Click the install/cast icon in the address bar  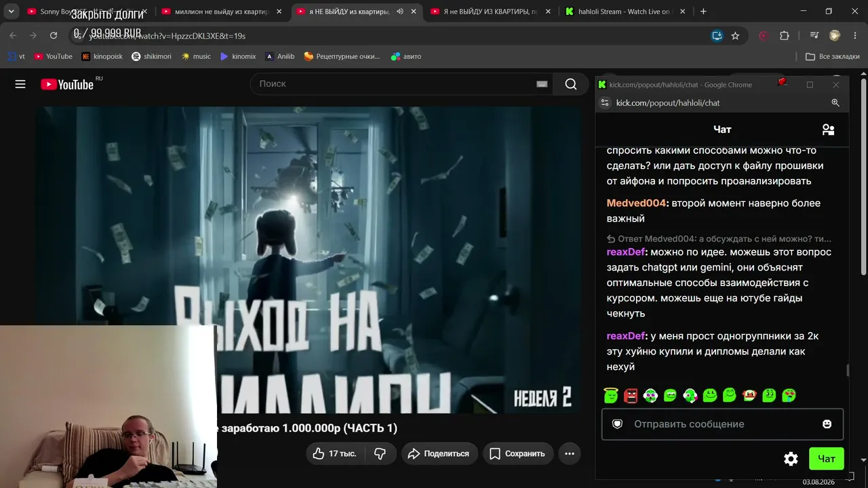click(x=717, y=36)
